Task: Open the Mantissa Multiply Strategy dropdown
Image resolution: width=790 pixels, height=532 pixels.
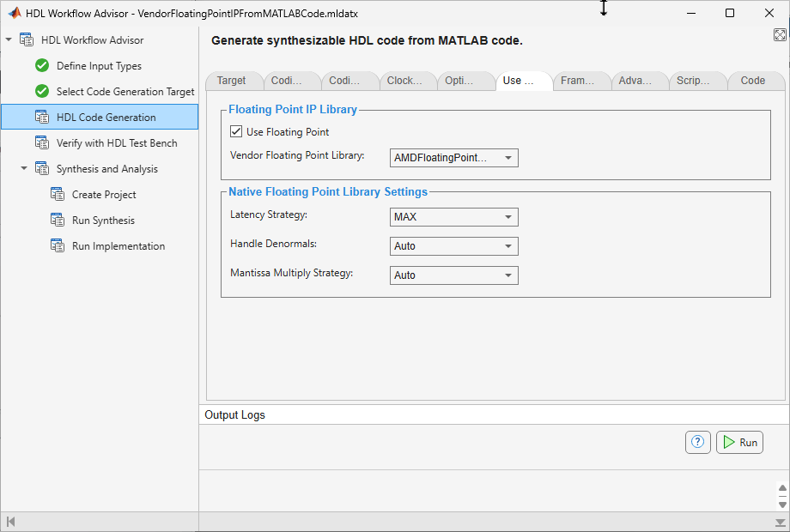Action: coord(454,275)
